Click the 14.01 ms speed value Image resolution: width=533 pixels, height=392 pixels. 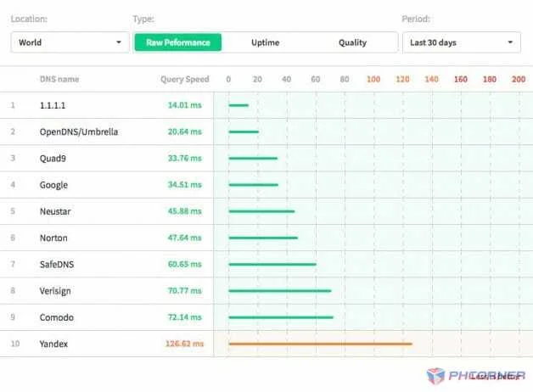(184, 105)
